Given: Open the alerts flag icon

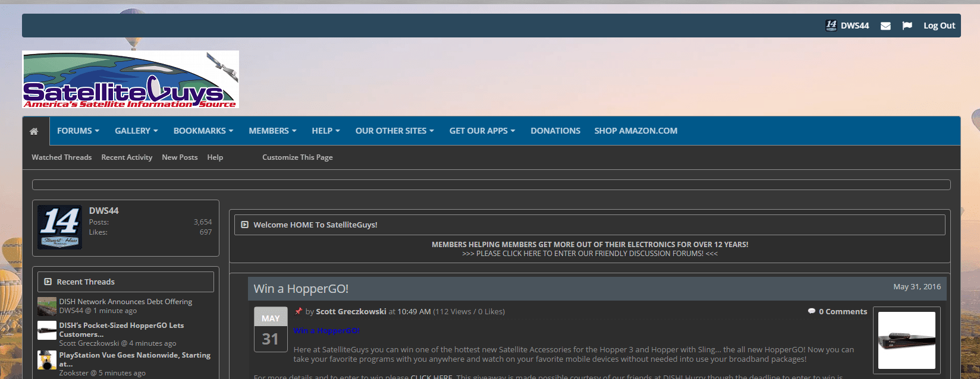Looking at the screenshot, I should pyautogui.click(x=907, y=26).
